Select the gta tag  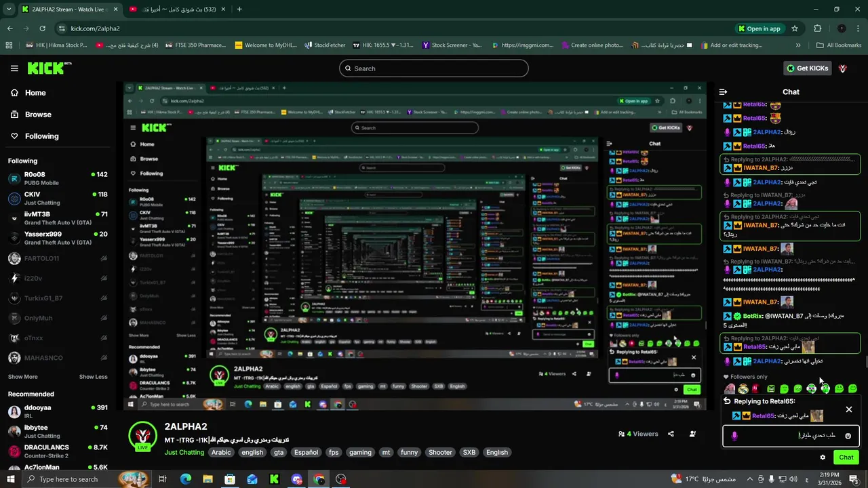pyautogui.click(x=279, y=453)
